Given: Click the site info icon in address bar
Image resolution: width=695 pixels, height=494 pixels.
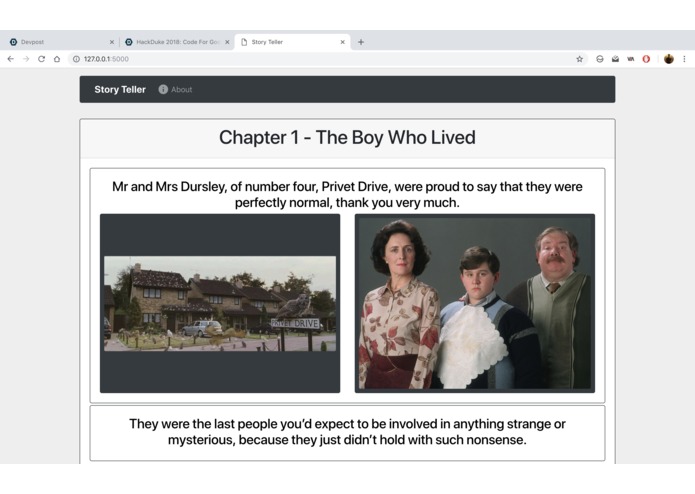Looking at the screenshot, I should pos(76,59).
